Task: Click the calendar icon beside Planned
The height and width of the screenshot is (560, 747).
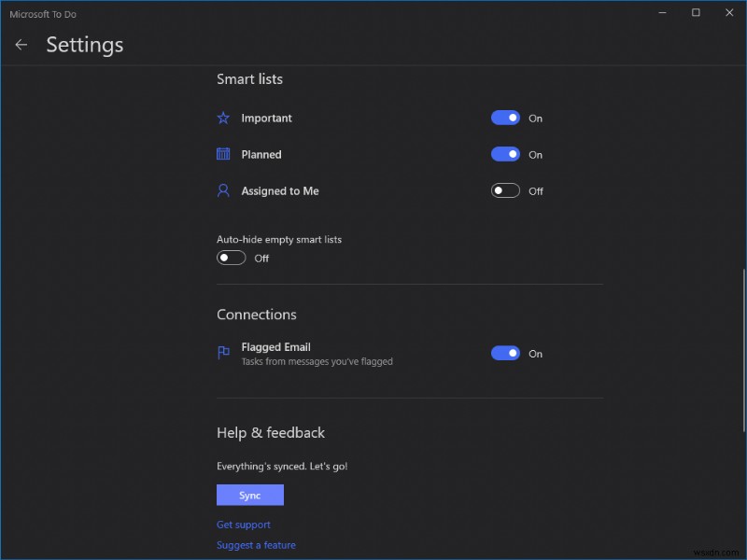Action: point(222,153)
